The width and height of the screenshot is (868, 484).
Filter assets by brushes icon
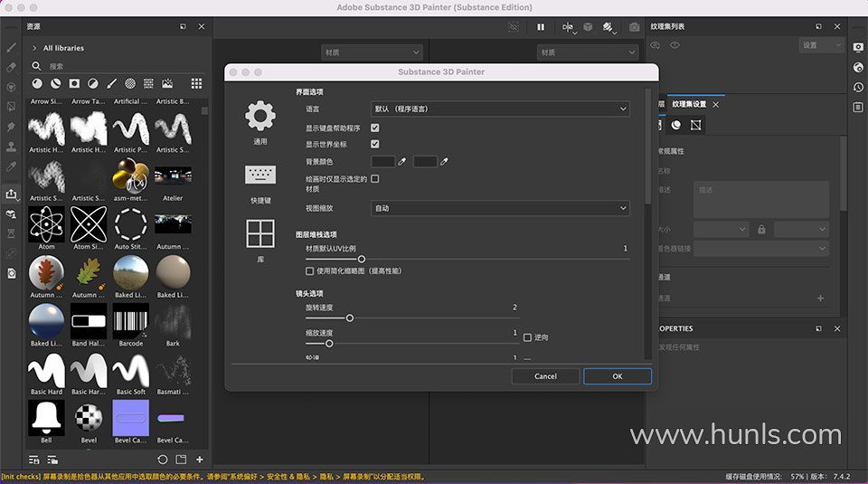pos(111,83)
